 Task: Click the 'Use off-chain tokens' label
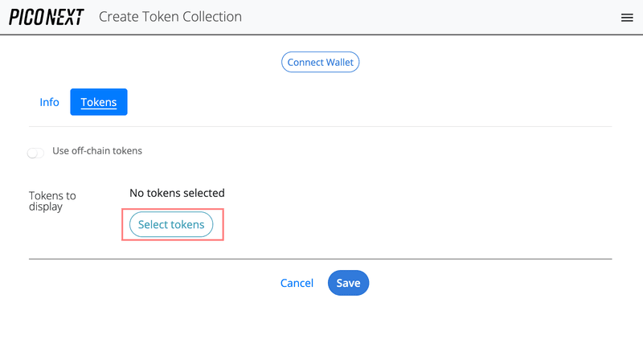[x=97, y=150]
